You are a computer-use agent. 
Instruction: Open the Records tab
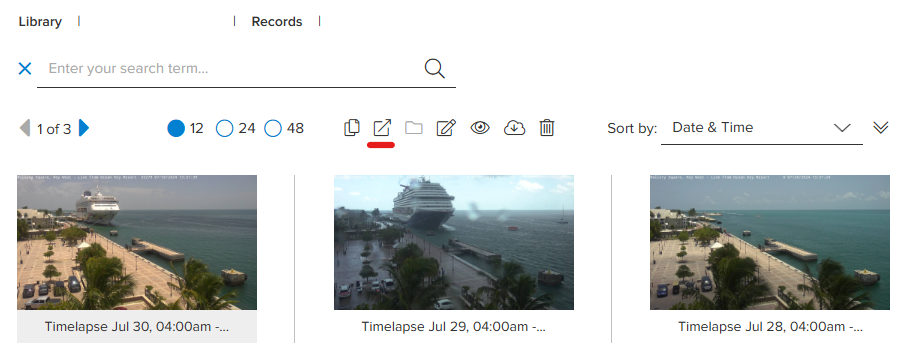277,22
